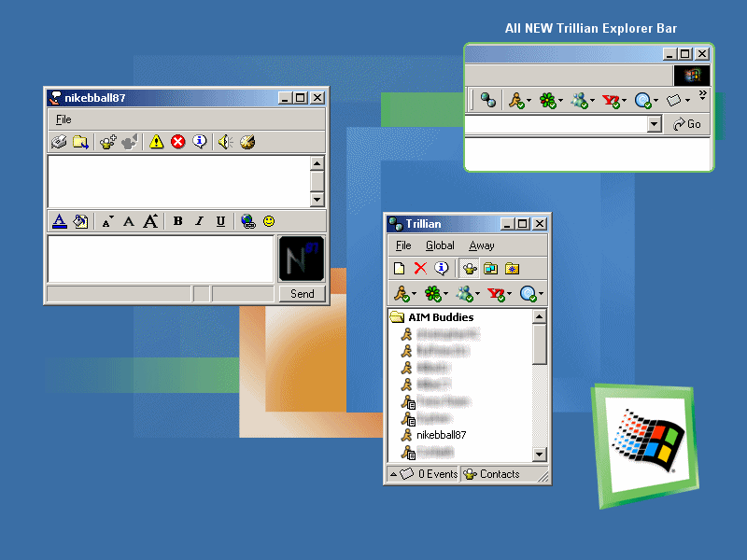Click blank page new icon in Trillian toolbar

coord(400,269)
